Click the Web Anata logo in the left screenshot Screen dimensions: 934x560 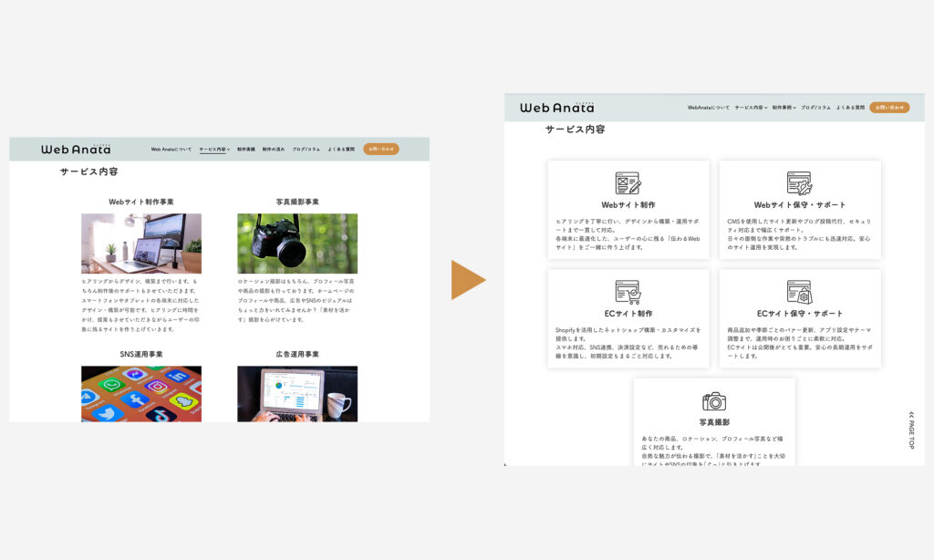(76, 149)
